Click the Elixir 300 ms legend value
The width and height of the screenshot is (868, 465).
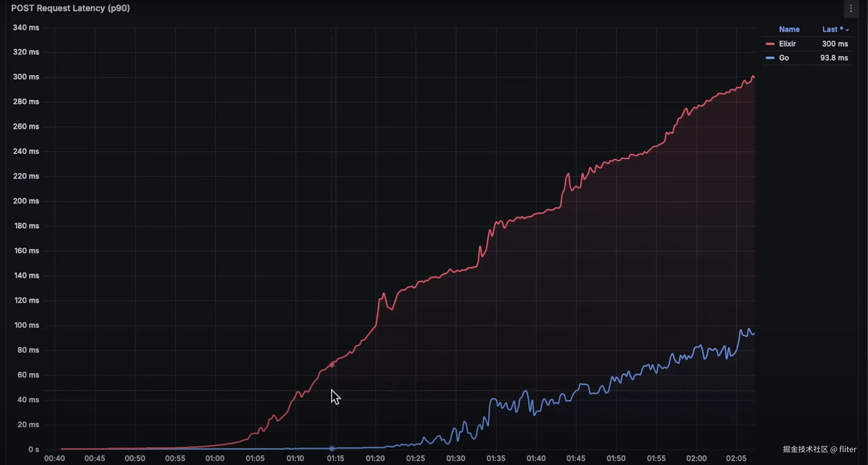point(835,44)
